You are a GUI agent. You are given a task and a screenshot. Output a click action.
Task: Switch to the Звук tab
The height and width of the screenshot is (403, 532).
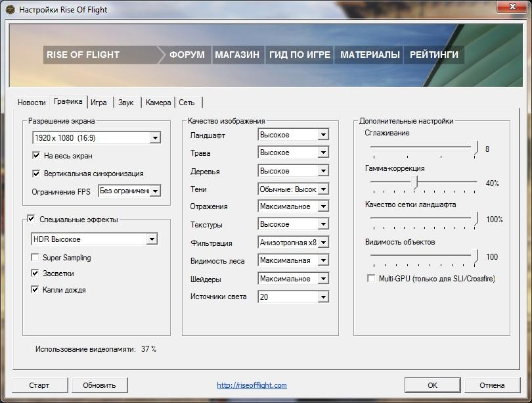tap(126, 103)
